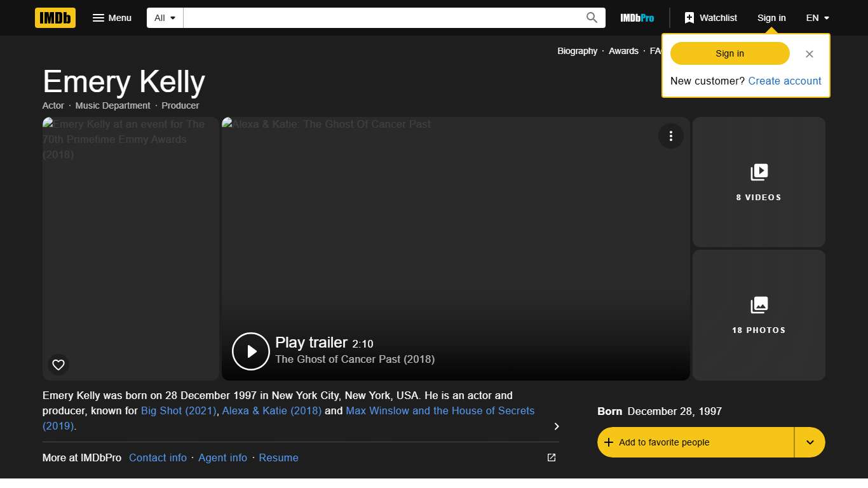Screen dimensions: 868x488
Task: Click the Create account link
Action: coord(784,81)
